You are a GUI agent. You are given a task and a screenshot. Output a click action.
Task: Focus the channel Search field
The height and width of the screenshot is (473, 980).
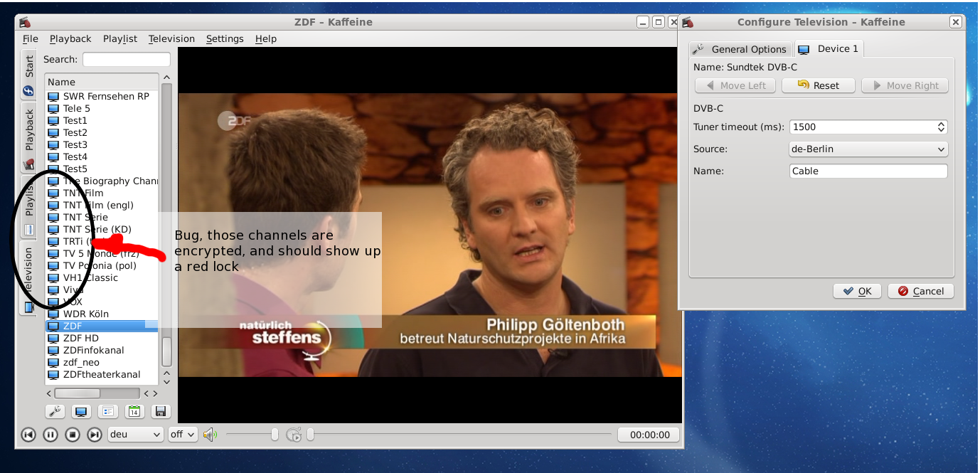127,59
